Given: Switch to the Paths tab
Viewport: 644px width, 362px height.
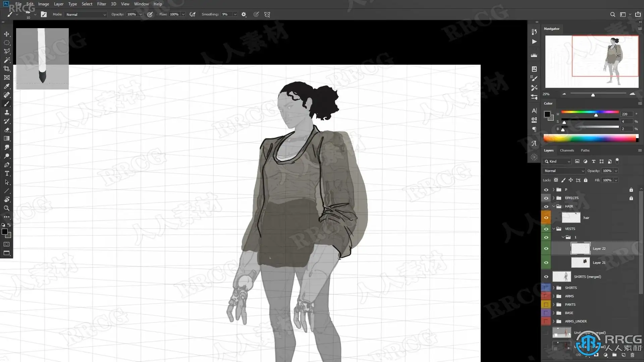Looking at the screenshot, I should coord(585,150).
